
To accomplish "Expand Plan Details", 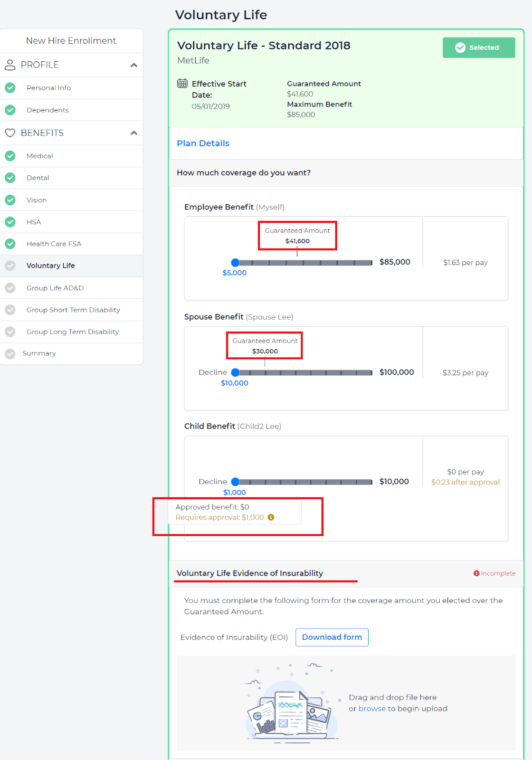I will [x=203, y=143].
